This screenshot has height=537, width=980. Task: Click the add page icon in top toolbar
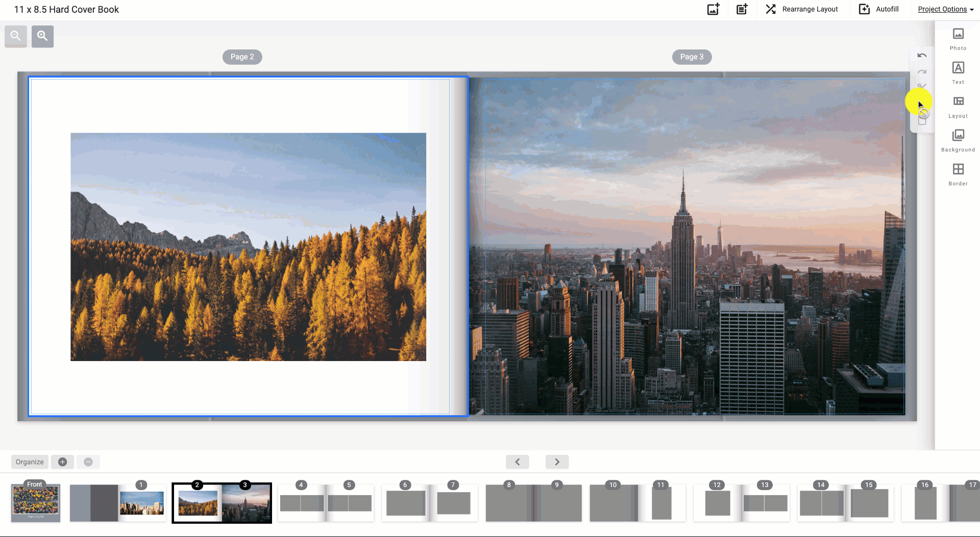pos(742,9)
